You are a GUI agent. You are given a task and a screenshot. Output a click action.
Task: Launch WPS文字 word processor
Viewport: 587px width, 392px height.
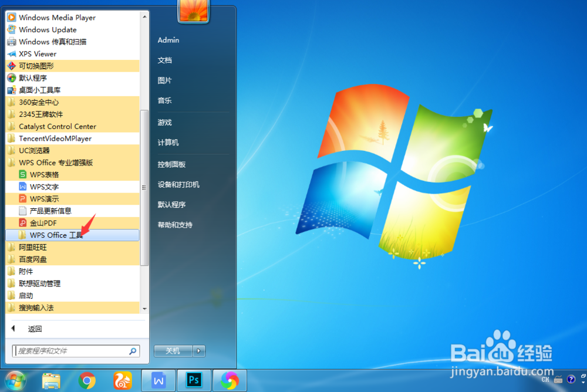pyautogui.click(x=73, y=187)
